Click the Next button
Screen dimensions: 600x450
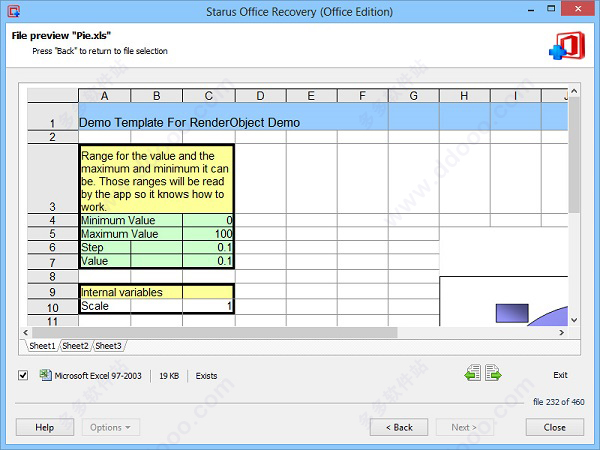click(x=464, y=427)
